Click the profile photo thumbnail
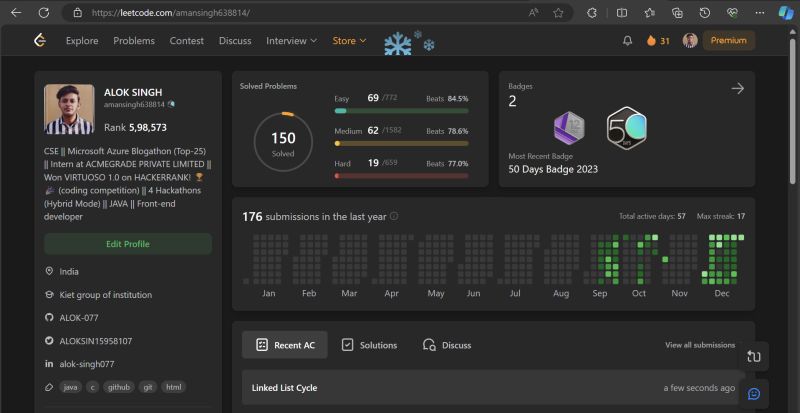Image resolution: width=800 pixels, height=413 pixels. coord(69,109)
